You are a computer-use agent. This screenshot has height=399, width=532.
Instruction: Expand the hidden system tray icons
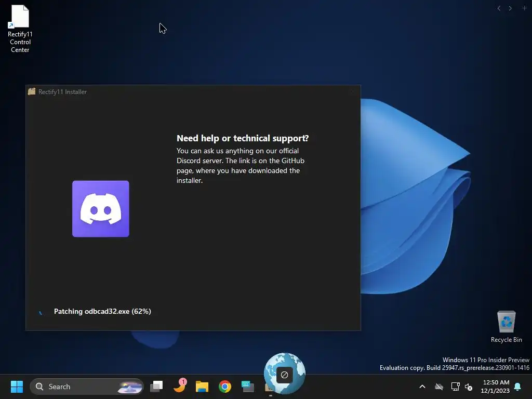[x=422, y=387]
